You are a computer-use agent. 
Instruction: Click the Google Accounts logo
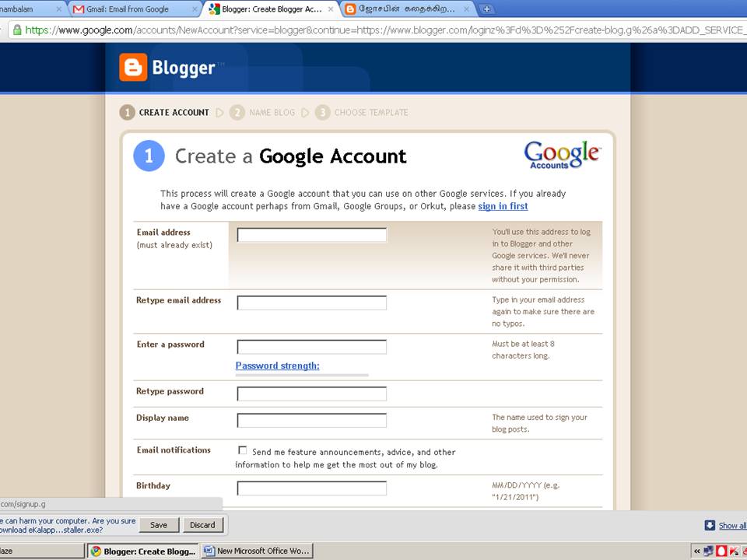[x=562, y=155]
